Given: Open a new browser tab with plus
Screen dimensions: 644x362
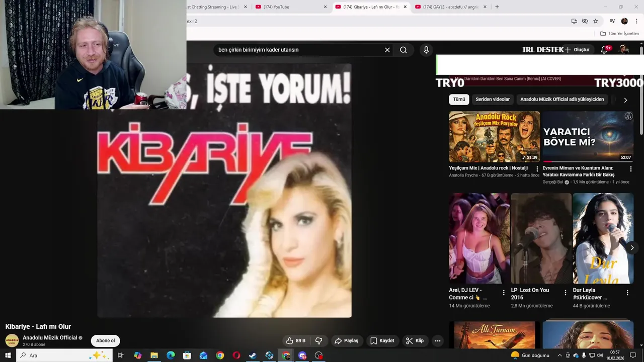Looking at the screenshot, I should 497,7.
